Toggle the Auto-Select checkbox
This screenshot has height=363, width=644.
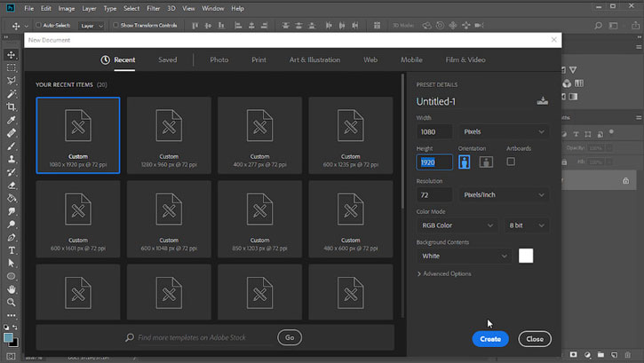[x=38, y=25]
